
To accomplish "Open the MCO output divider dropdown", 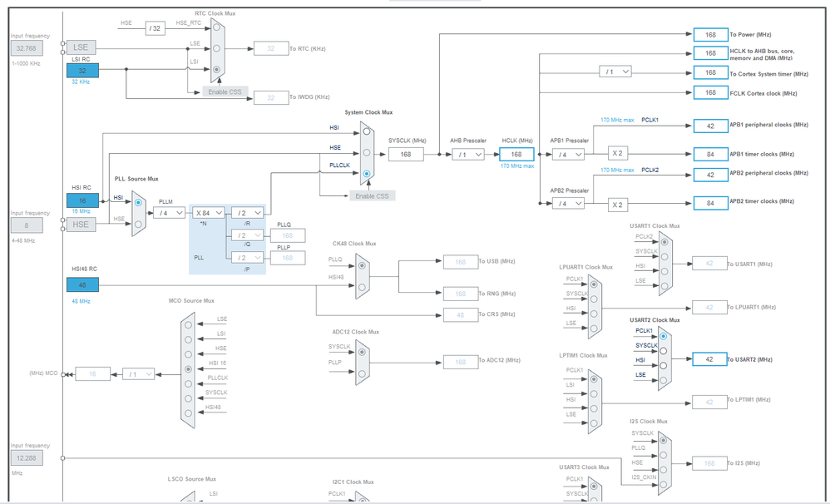I will [x=139, y=374].
